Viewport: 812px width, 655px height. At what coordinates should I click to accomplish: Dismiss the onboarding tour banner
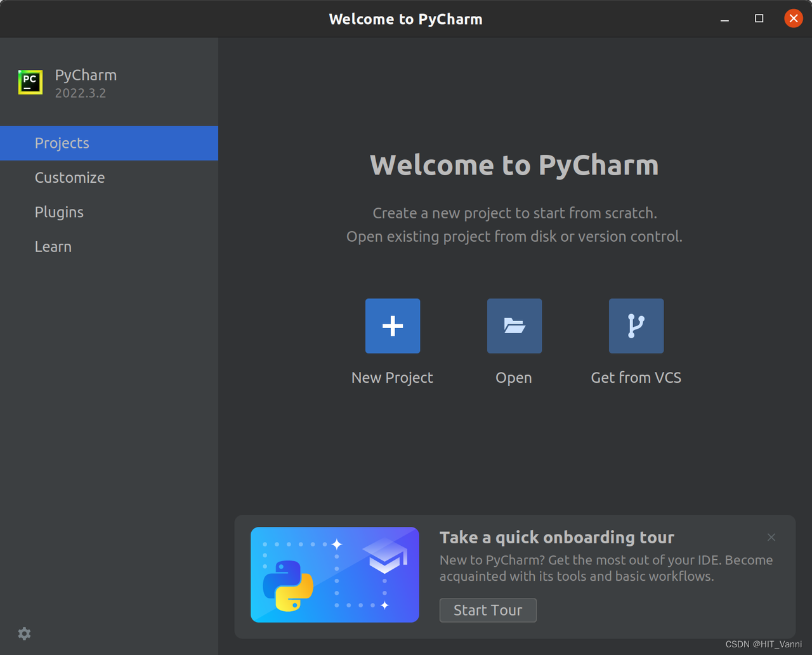point(771,538)
